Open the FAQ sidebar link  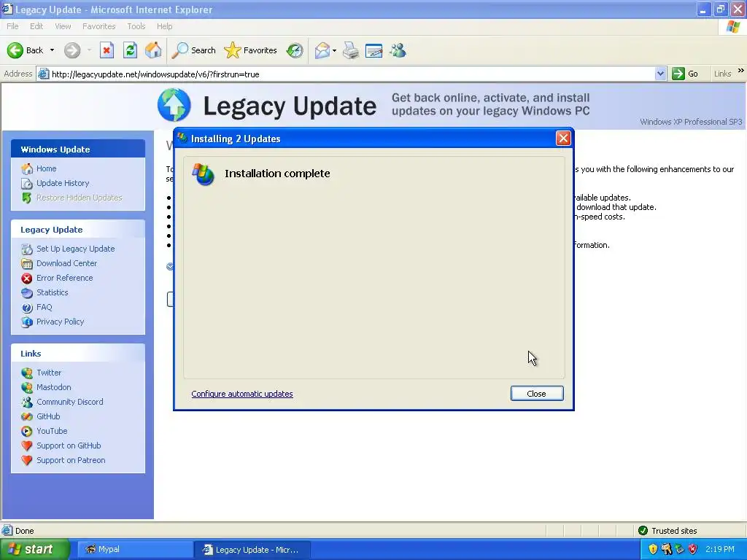point(44,307)
